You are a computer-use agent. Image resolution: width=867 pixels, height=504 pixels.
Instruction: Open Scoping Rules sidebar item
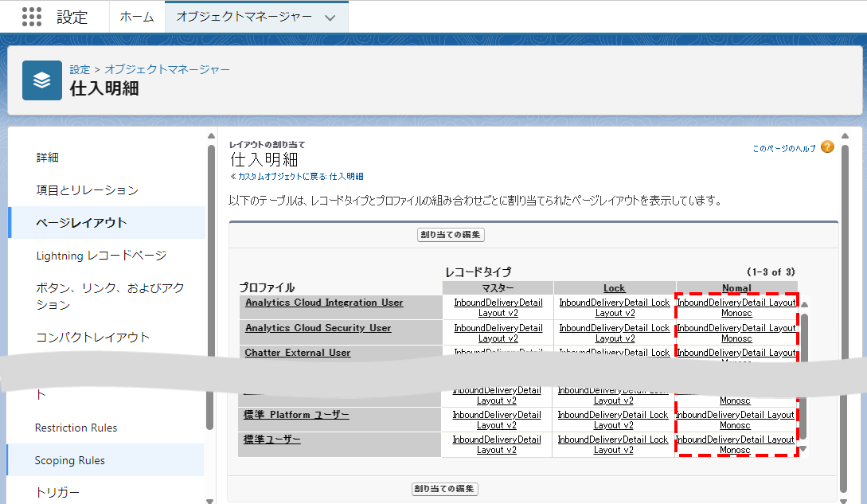pyautogui.click(x=70, y=460)
